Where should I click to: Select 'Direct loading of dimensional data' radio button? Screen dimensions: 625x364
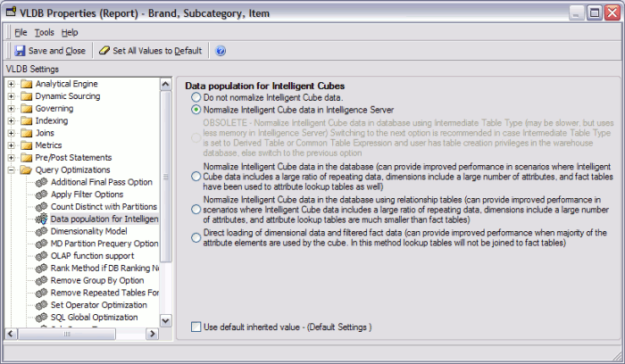pos(196,236)
